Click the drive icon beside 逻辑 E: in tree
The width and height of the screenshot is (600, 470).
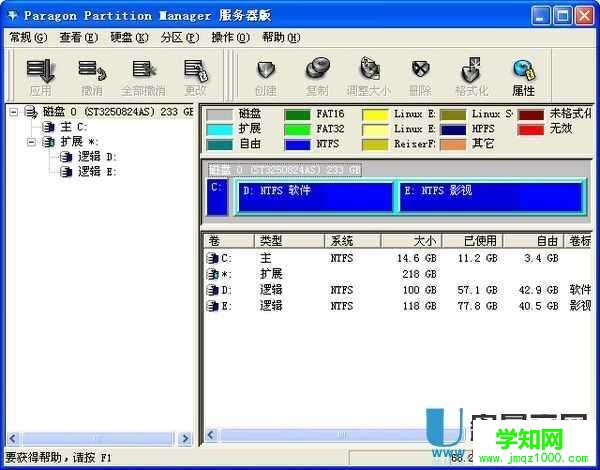[x=66, y=172]
